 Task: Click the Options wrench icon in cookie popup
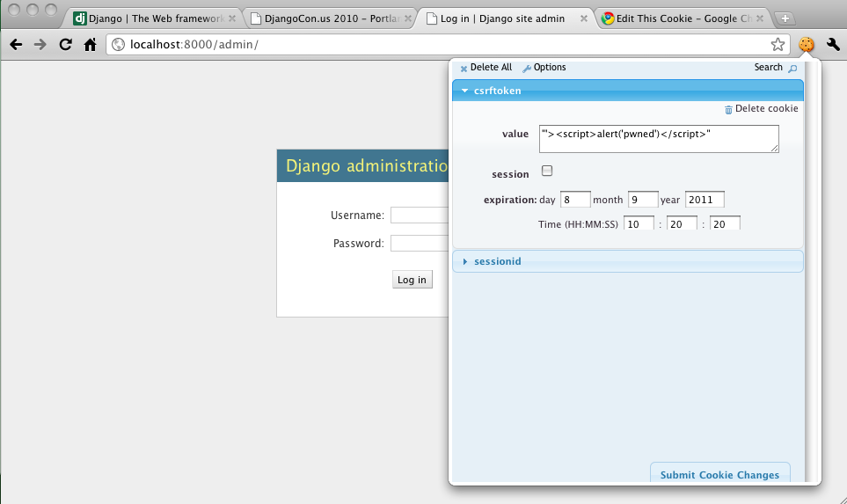[527, 68]
